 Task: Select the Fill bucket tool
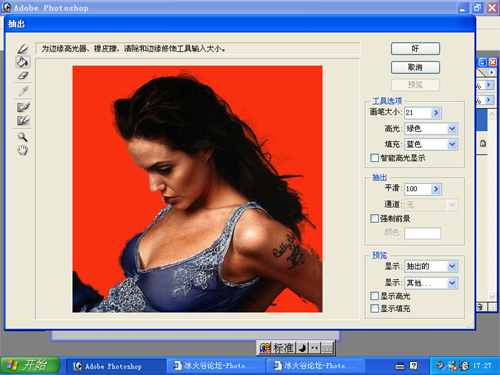pyautogui.click(x=23, y=62)
